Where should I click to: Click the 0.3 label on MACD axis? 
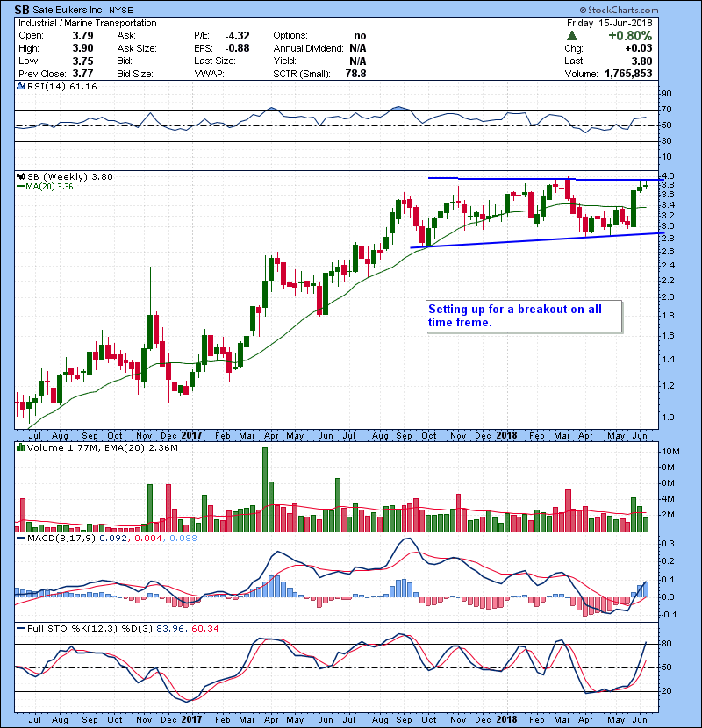667,543
